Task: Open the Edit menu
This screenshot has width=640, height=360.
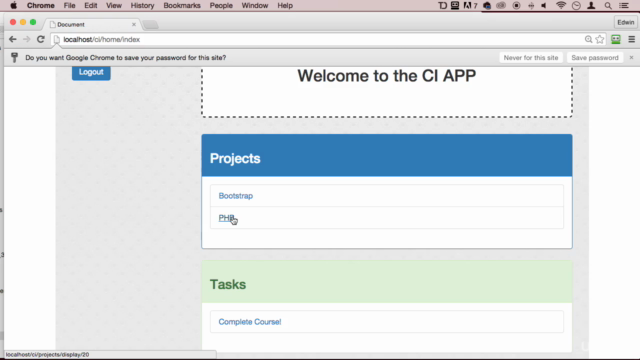Action: (91, 5)
